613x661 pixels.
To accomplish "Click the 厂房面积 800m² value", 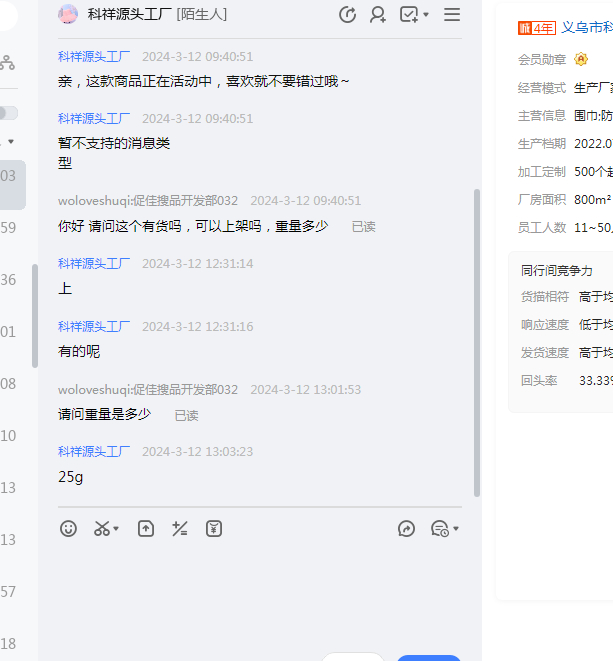I will [x=593, y=199].
